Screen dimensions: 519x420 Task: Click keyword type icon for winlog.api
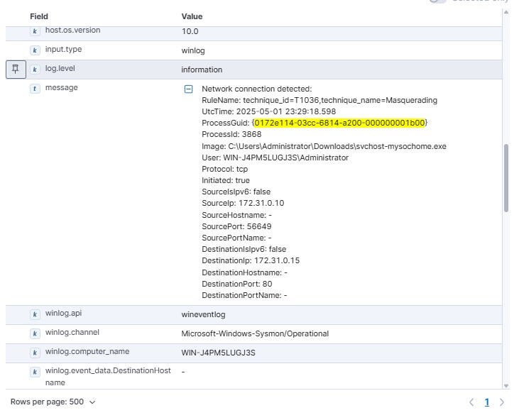(35, 314)
